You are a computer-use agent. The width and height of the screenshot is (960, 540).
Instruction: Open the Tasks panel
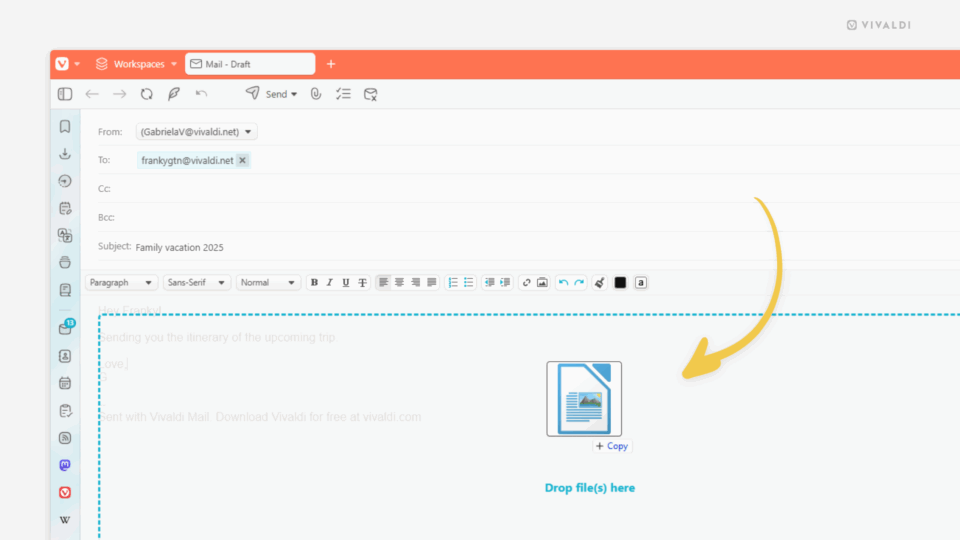coord(65,411)
